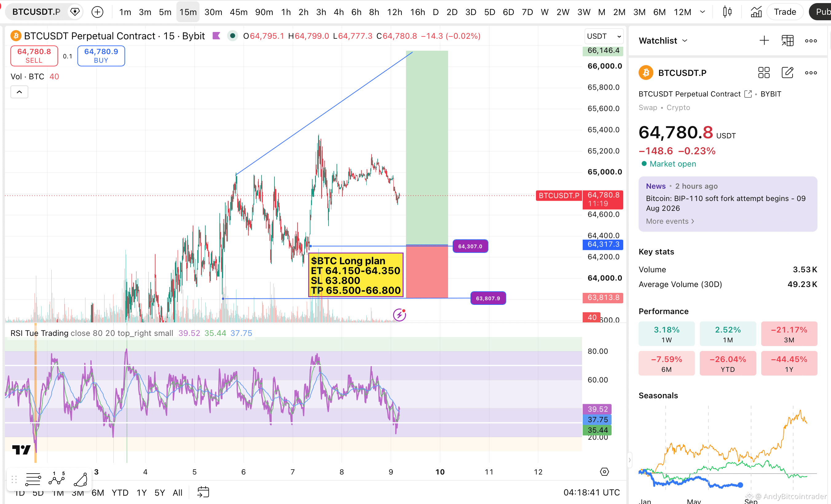Grab the favorites toolbar drag handle
831x504 pixels.
coord(14,479)
